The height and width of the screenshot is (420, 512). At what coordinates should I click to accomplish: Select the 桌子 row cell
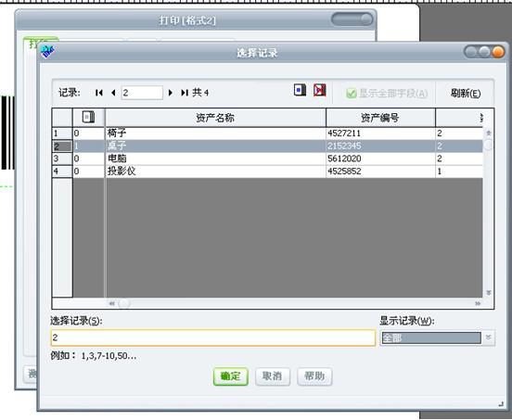[215, 146]
